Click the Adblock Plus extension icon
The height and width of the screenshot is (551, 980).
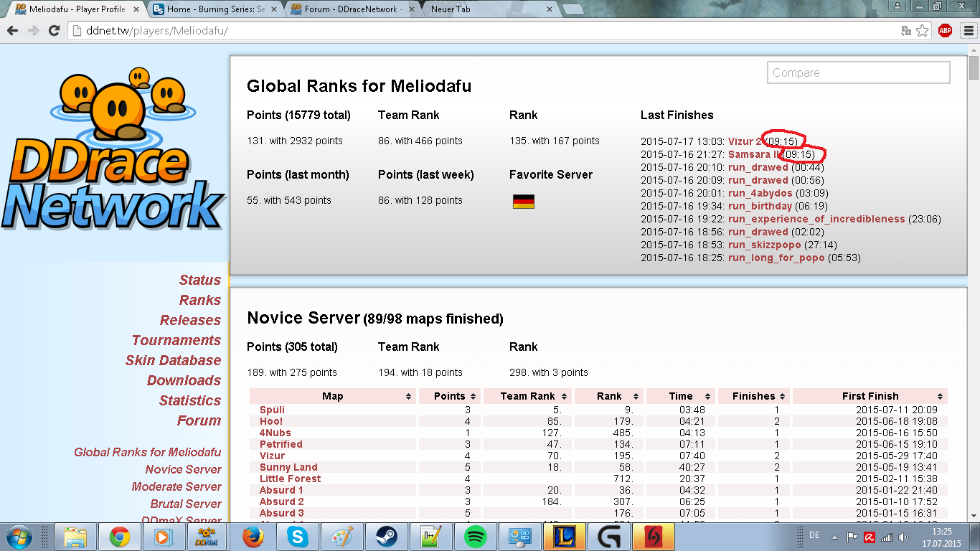(945, 30)
